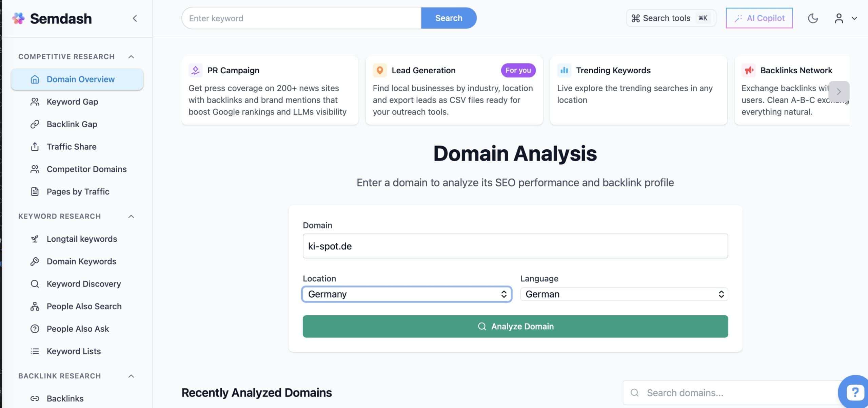The width and height of the screenshot is (868, 408).
Task: Click the People Also Ask menu label
Action: (78, 329)
